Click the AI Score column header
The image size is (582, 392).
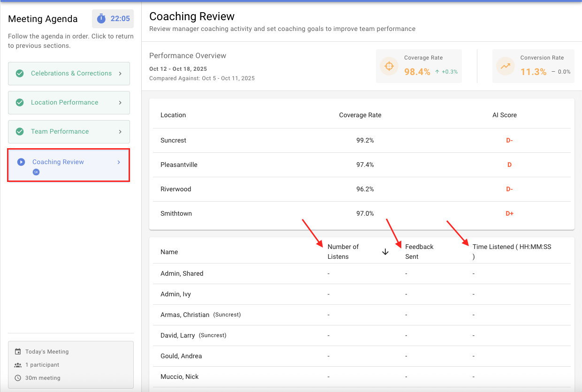pyautogui.click(x=505, y=115)
